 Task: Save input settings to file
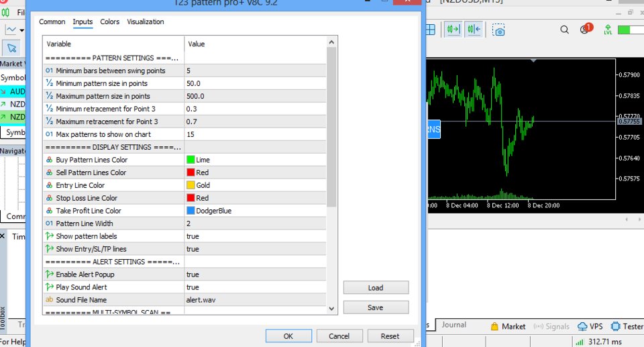[x=376, y=307]
